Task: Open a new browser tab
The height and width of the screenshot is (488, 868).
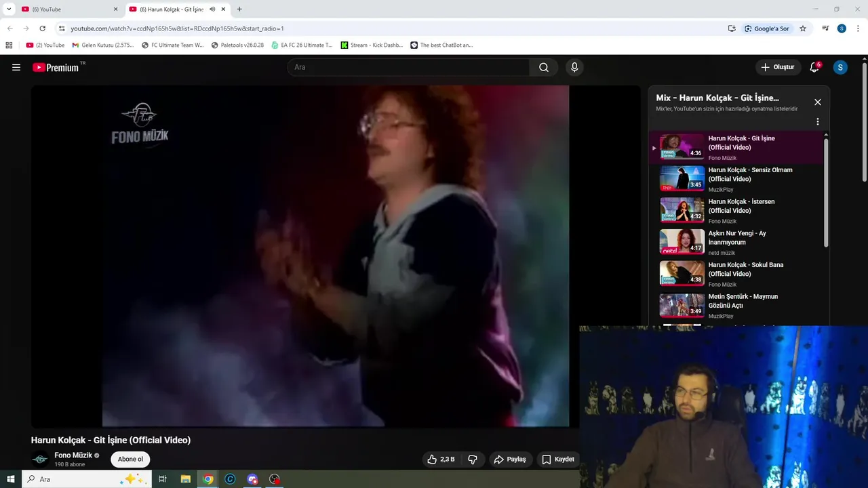Action: click(239, 9)
